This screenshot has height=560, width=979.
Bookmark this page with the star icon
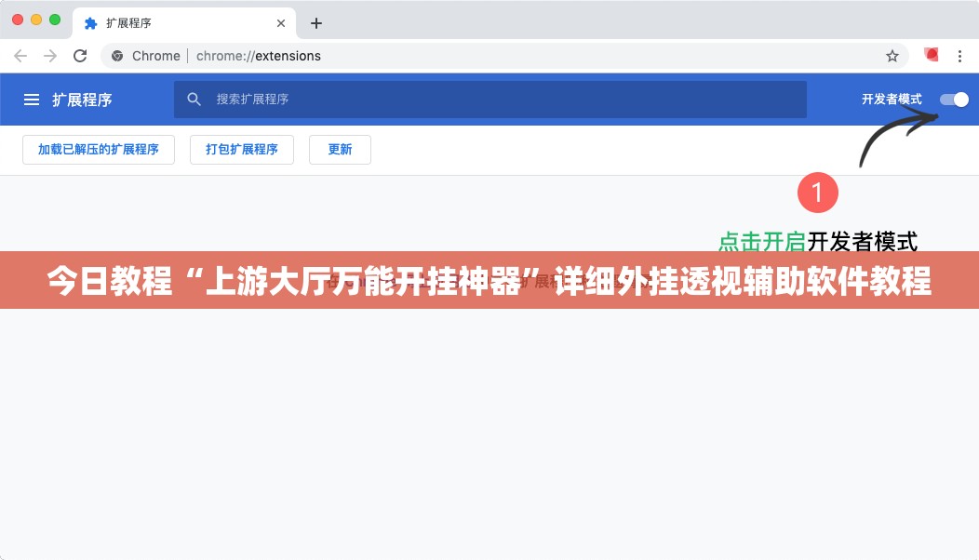point(892,56)
